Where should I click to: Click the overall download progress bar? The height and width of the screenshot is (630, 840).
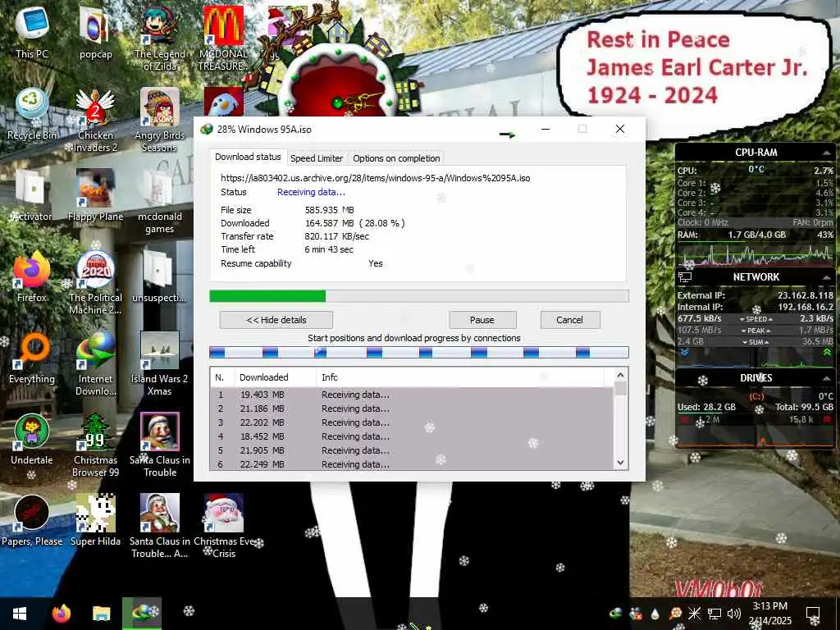tap(419, 296)
